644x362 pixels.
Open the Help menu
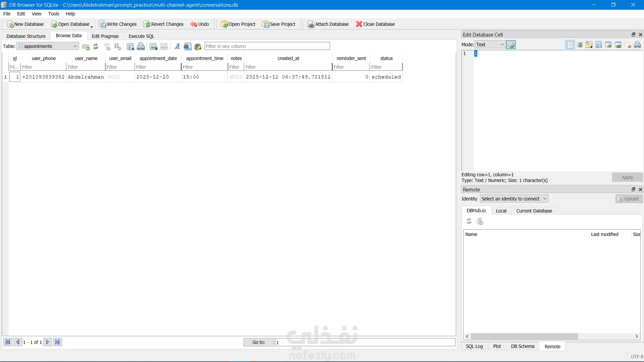click(70, 14)
